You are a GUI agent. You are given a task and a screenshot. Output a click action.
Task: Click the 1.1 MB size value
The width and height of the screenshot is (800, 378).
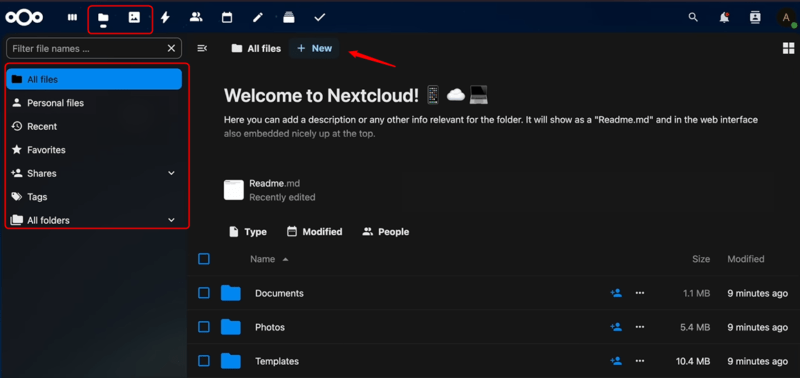coord(696,293)
